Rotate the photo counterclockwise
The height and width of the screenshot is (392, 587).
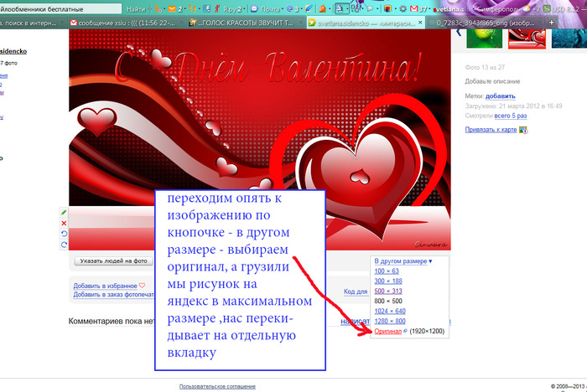[x=64, y=235]
